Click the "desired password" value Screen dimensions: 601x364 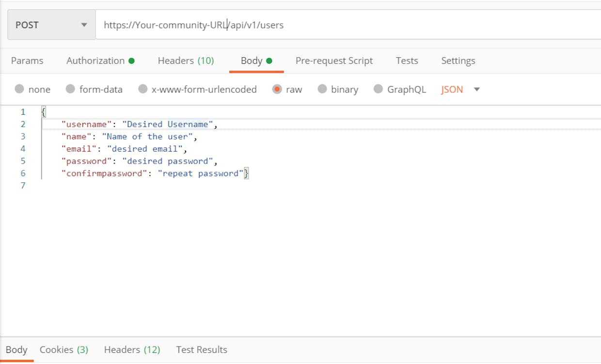tap(168, 161)
